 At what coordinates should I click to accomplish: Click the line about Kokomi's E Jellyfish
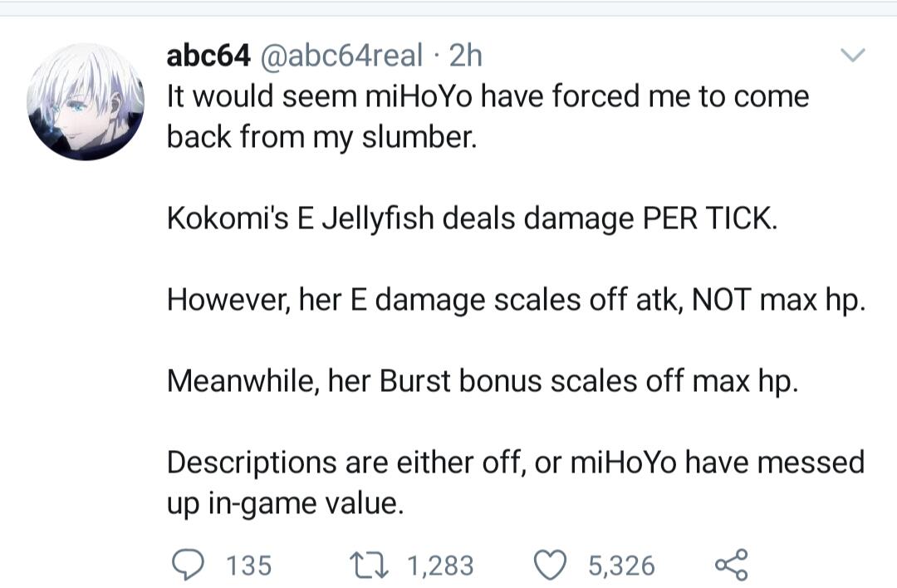click(473, 219)
